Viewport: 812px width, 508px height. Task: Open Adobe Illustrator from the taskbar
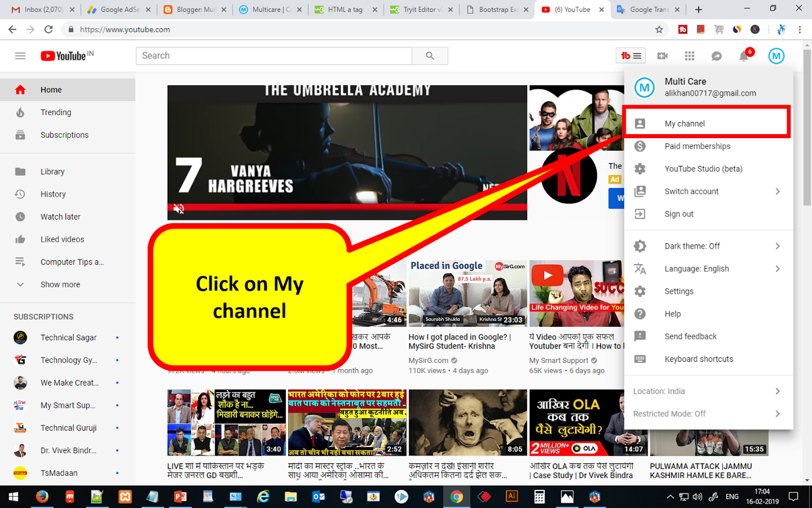(x=512, y=496)
